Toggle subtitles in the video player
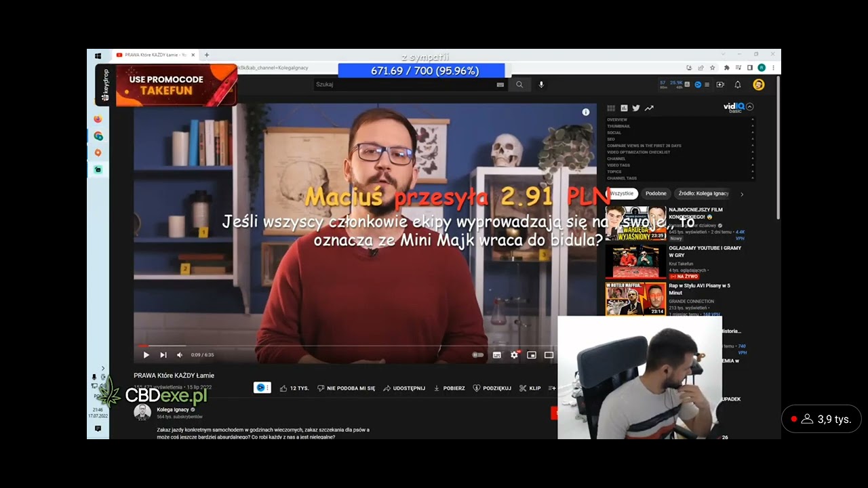The image size is (868, 488). tap(496, 354)
